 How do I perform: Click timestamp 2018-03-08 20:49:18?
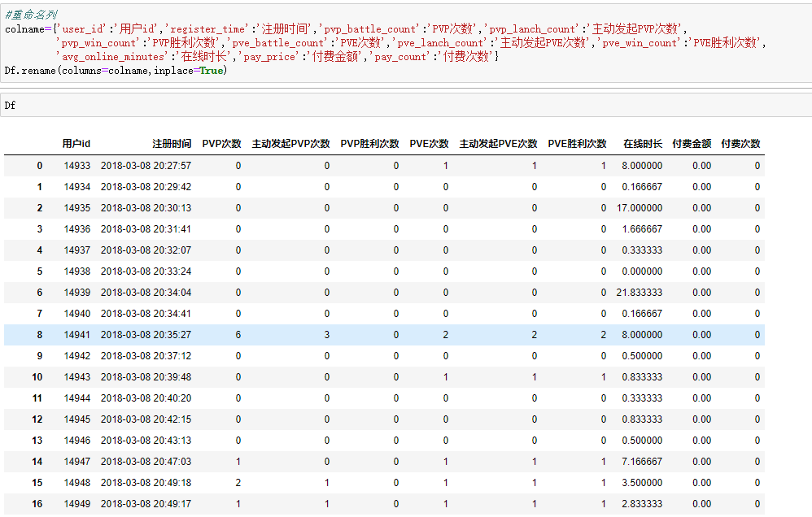[146, 483]
